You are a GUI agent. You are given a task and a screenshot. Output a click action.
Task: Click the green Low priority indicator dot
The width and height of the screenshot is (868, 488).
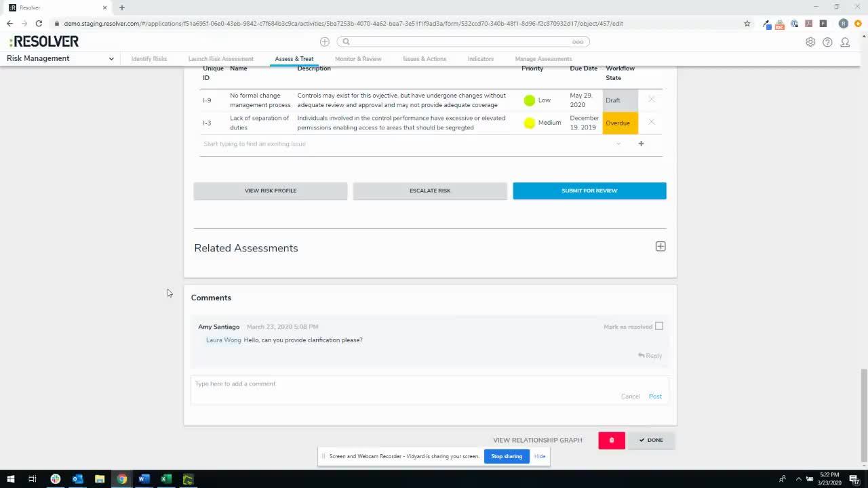[x=529, y=100]
